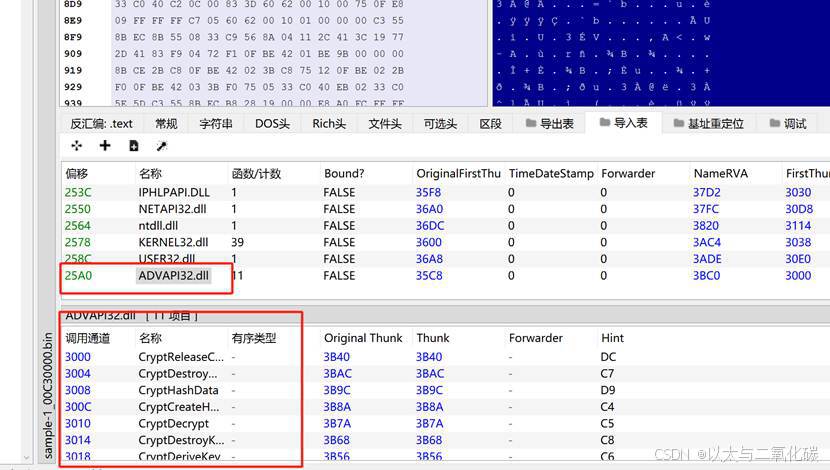Viewport: 830px width, 470px height.
Task: Open the 字符串 tab
Action: 216,123
